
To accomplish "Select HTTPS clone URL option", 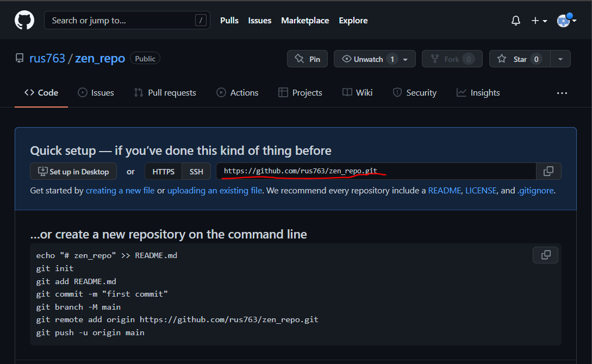I will [163, 172].
